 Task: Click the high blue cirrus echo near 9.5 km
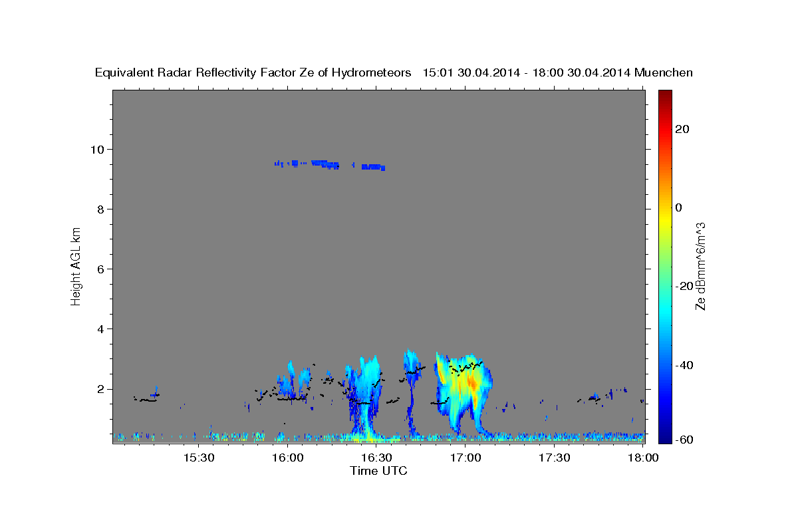click(330, 164)
